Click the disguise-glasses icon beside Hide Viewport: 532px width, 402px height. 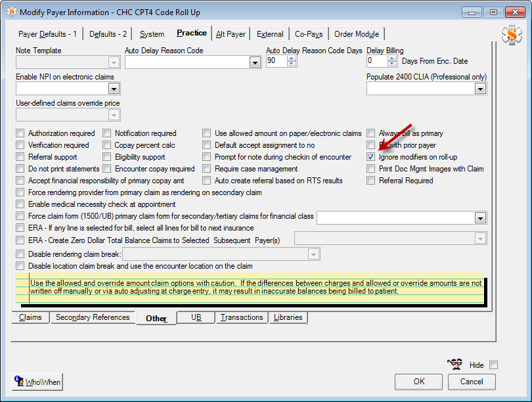pos(454,364)
